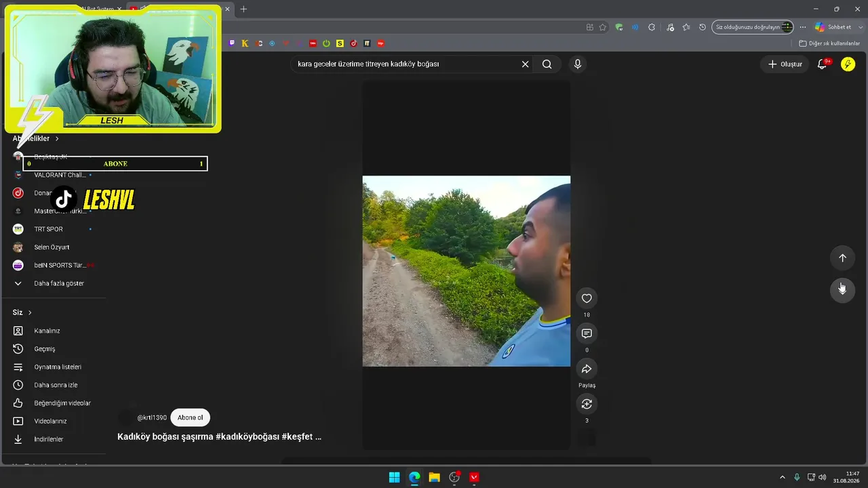Screen dimensions: 868x488
Task: Start voice search with the microphone
Action: (578, 64)
